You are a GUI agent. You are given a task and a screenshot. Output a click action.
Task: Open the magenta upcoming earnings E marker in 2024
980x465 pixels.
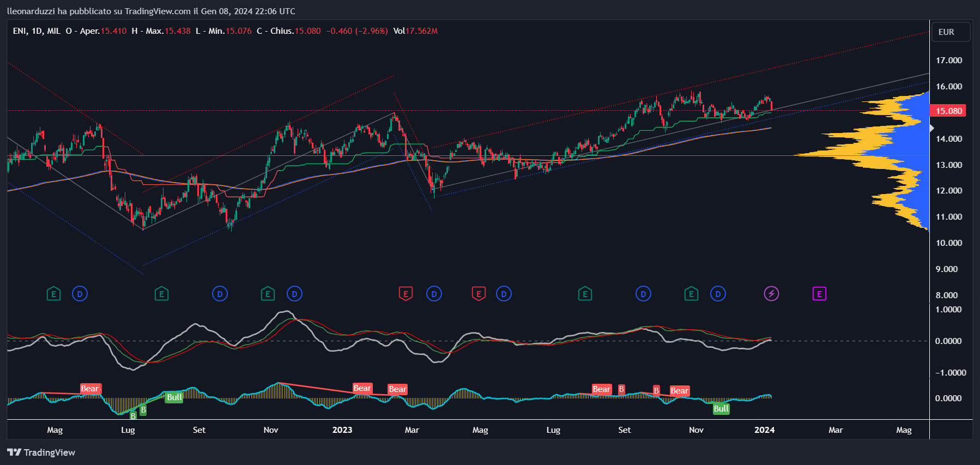819,294
